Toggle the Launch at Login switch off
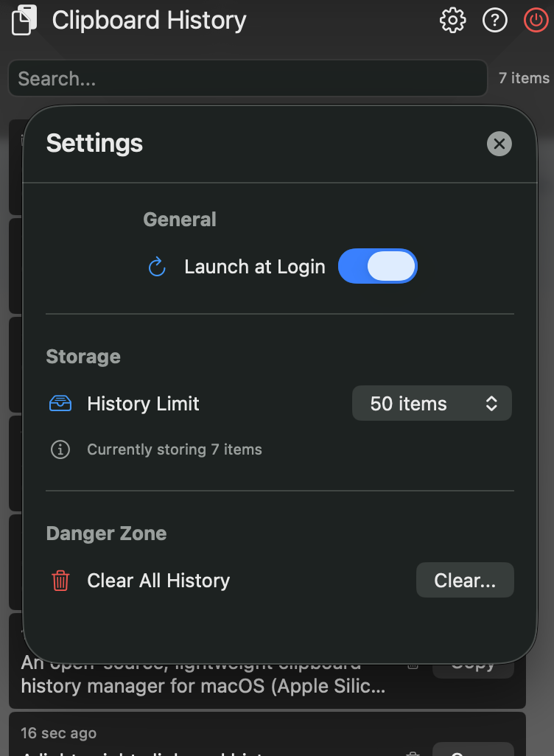 pos(377,267)
